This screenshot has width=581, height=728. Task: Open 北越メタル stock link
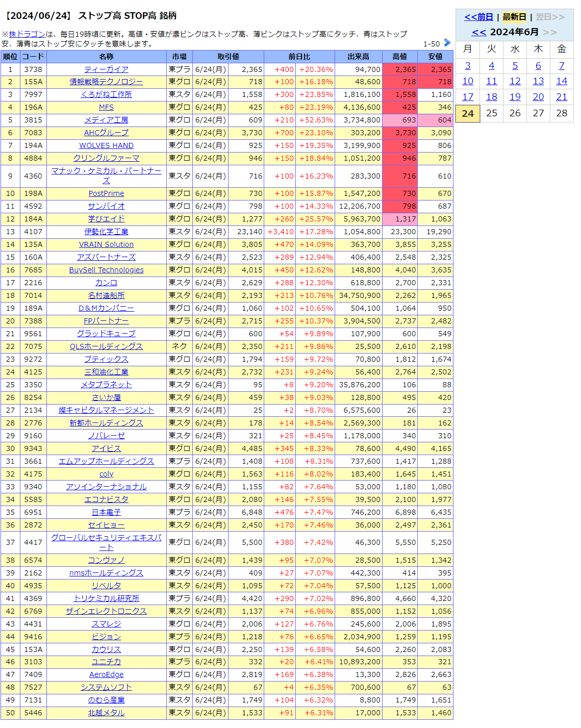tap(106, 713)
